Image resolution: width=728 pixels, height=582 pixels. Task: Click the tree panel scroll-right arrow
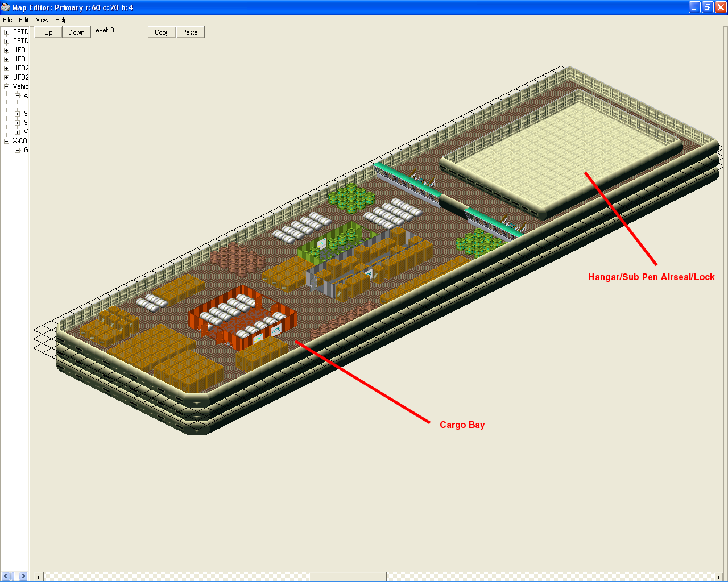coord(23,576)
